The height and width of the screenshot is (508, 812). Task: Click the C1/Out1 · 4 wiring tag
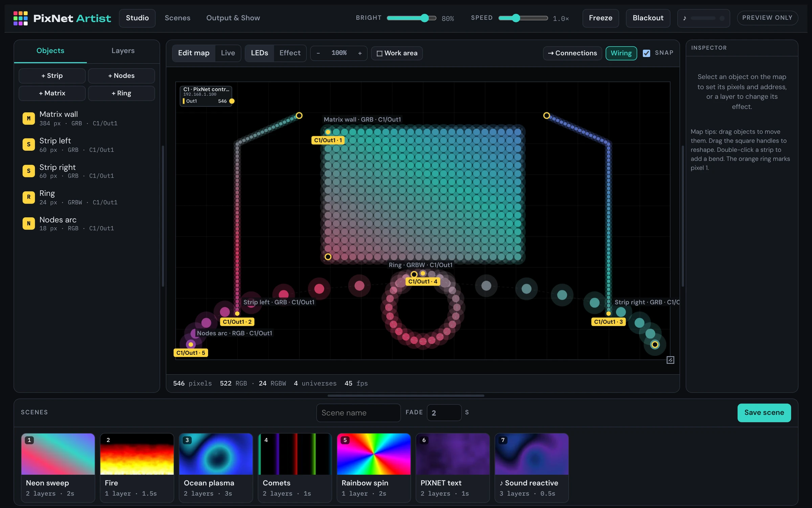(423, 281)
